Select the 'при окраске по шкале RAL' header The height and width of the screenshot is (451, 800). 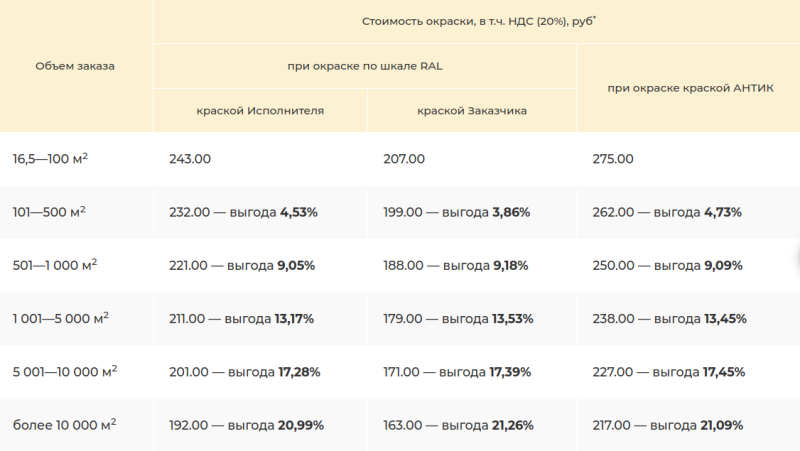(364, 66)
